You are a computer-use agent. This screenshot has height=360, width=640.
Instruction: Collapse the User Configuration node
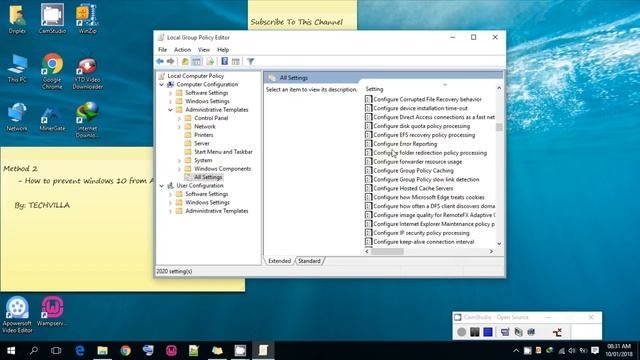pyautogui.click(x=162, y=186)
